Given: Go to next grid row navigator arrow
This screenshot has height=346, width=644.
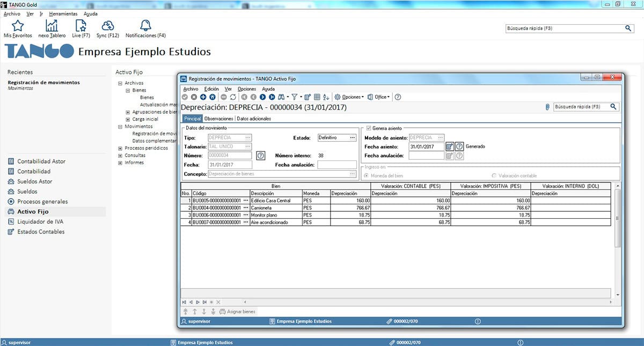Looking at the screenshot, I should [198, 302].
